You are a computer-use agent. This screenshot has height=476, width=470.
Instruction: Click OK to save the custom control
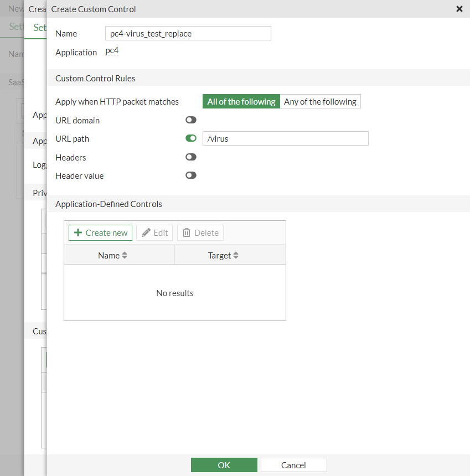coord(224,464)
